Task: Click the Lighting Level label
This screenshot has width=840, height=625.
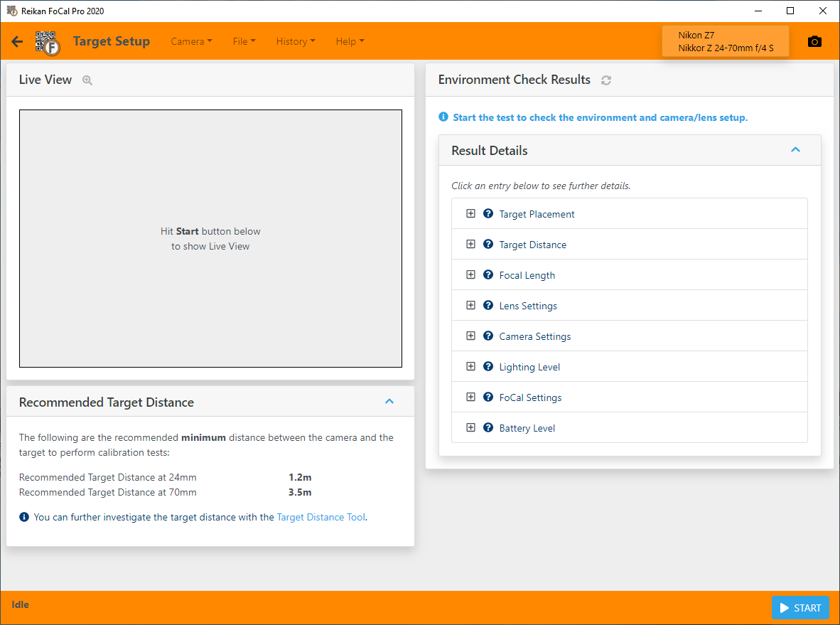Action: [529, 367]
